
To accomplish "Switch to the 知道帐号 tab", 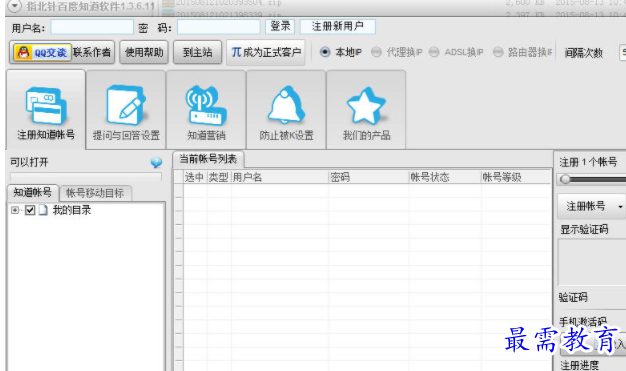I will [33, 193].
